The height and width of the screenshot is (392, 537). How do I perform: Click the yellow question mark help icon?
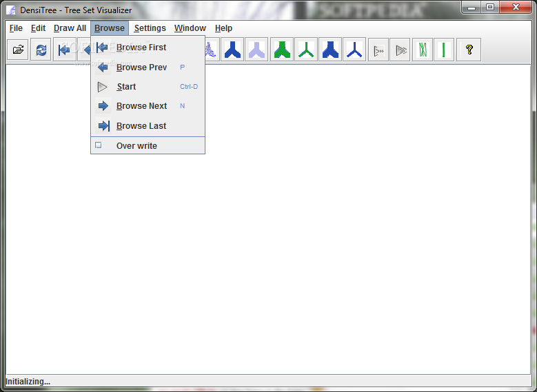[469, 50]
